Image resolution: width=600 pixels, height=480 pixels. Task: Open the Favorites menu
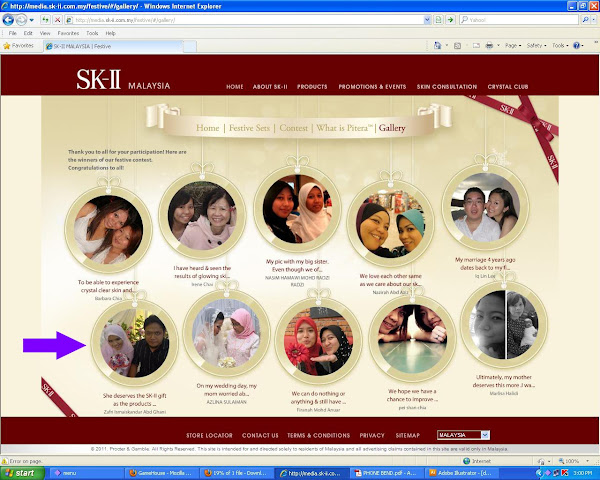(68, 33)
